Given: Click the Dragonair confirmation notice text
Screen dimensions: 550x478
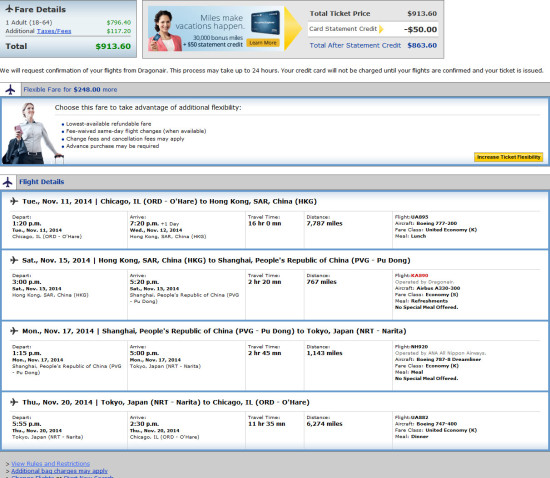Looking at the screenshot, I should (271, 70).
